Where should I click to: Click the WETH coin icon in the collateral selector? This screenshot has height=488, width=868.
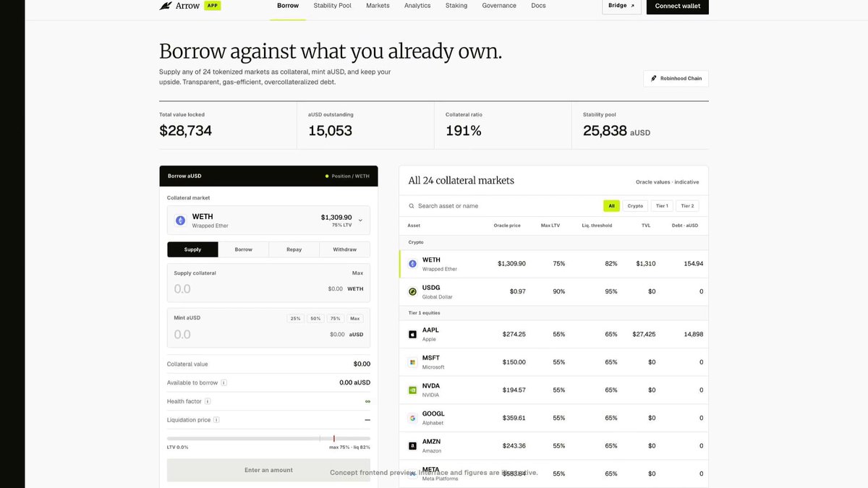click(181, 221)
